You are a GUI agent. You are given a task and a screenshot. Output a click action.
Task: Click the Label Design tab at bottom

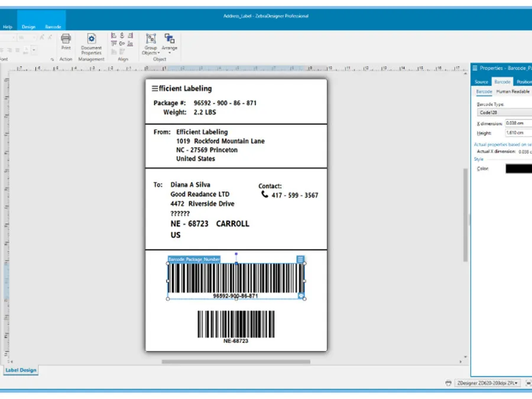(21, 370)
